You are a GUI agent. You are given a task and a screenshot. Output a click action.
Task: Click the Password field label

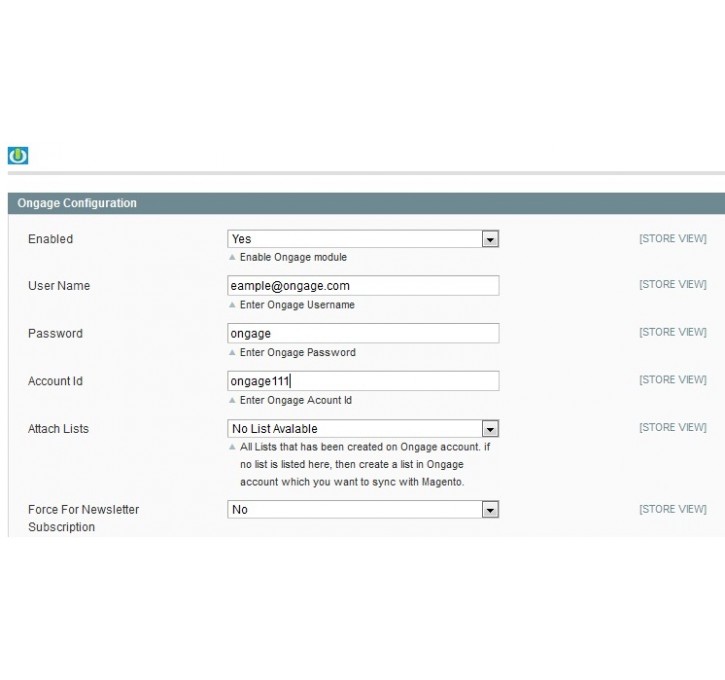click(x=55, y=333)
